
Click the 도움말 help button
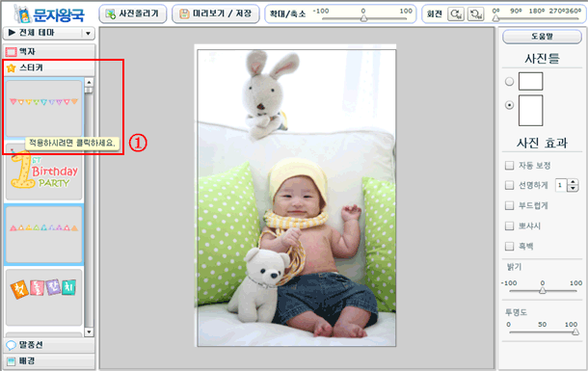click(x=542, y=37)
